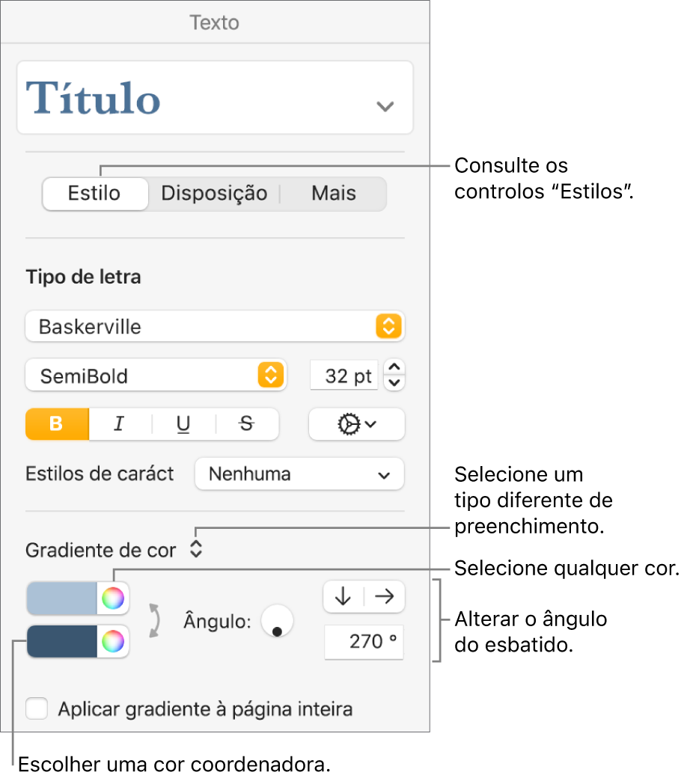693x784 pixels.
Task: Open the Nenhuma character styles dropdown
Action: tap(299, 474)
